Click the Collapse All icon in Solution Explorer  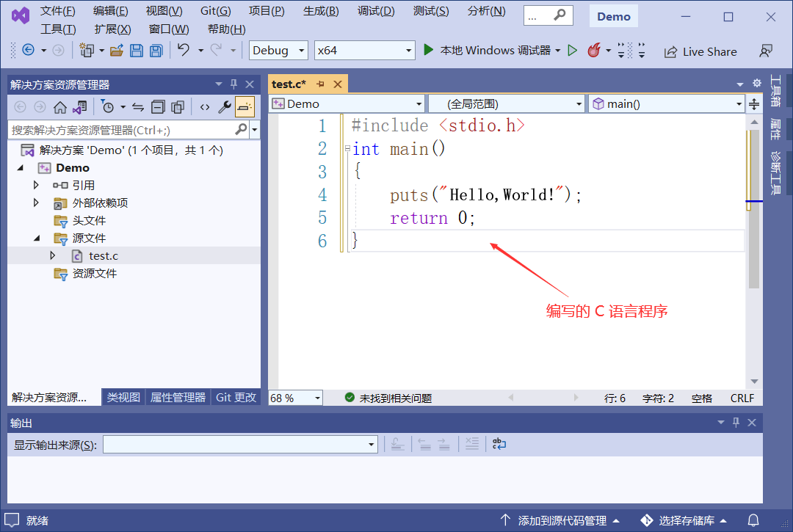tap(159, 107)
